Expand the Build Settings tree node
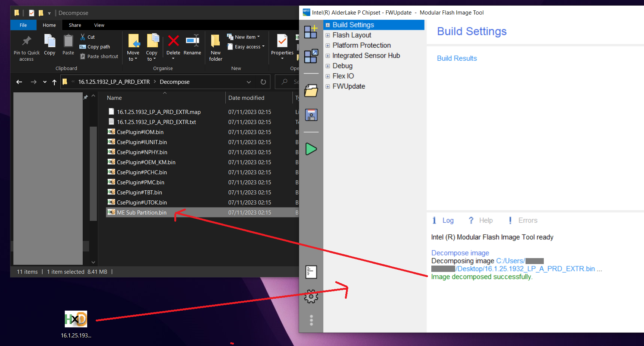This screenshot has width=644, height=346. (328, 25)
